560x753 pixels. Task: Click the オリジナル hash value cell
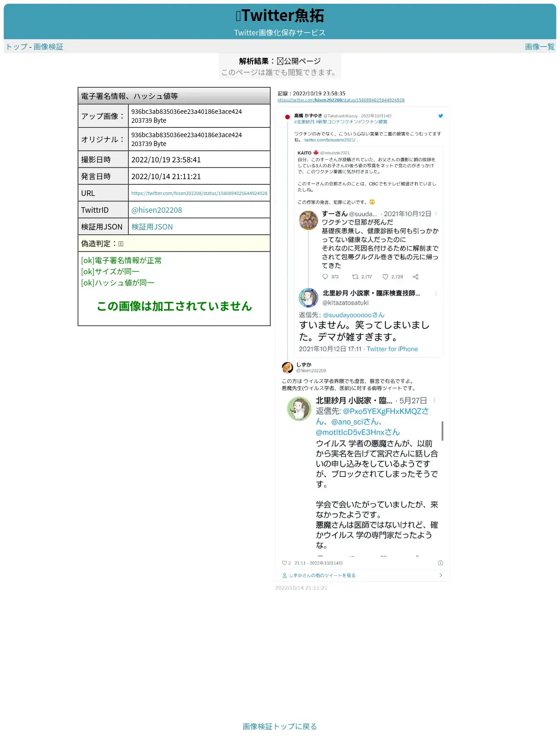199,139
